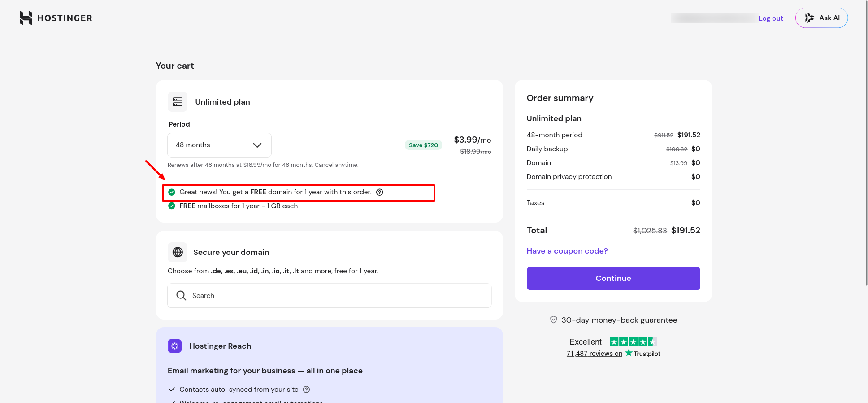
Task: Click the 48-month period summary row
Action: coord(613,135)
